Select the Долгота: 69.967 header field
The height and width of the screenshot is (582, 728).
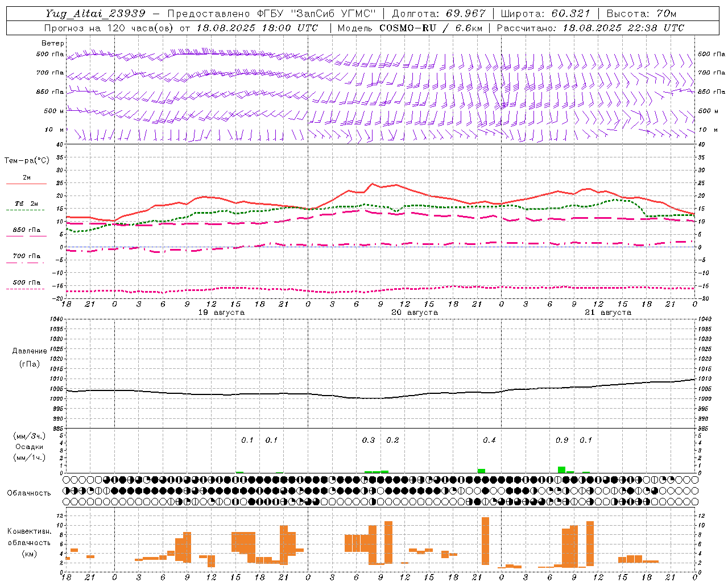coord(439,14)
